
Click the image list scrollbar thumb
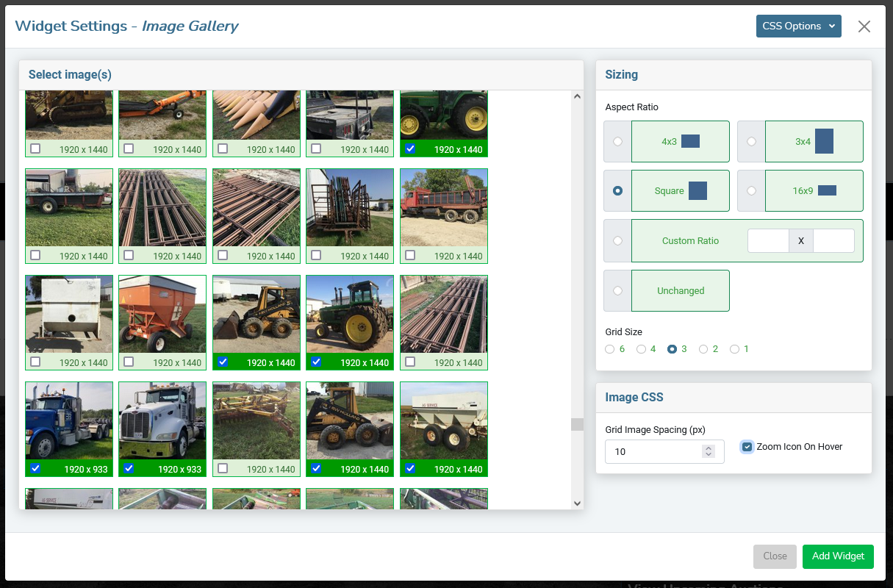[x=577, y=424]
